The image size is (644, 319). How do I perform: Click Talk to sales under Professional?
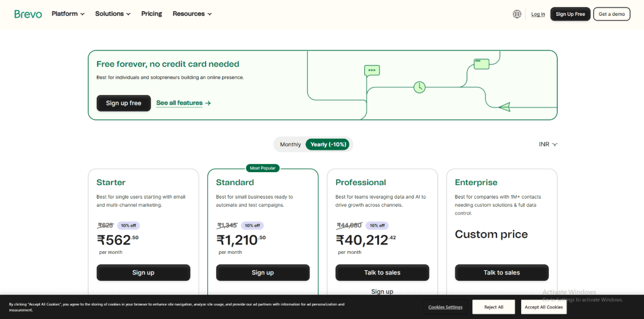click(x=383, y=273)
